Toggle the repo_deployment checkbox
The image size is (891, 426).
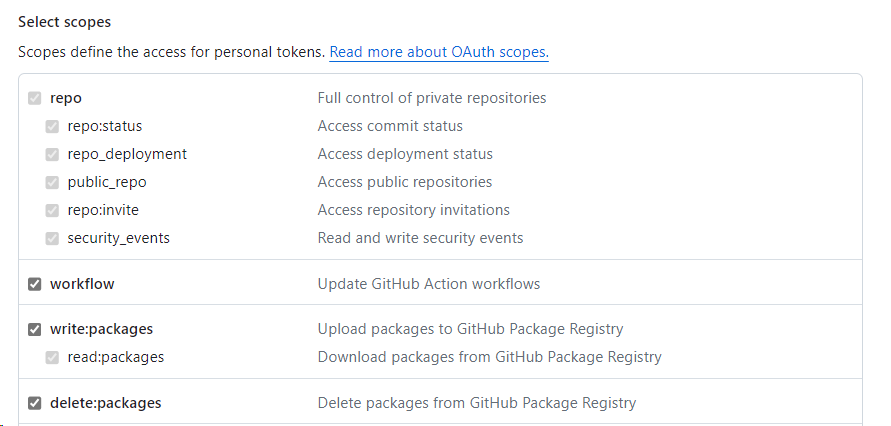click(52, 154)
